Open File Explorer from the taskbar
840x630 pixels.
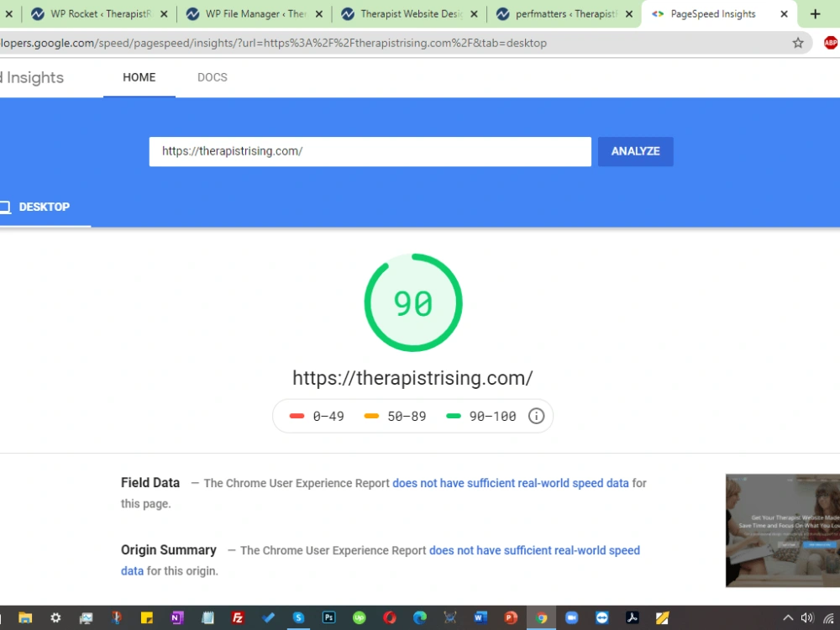click(x=25, y=617)
